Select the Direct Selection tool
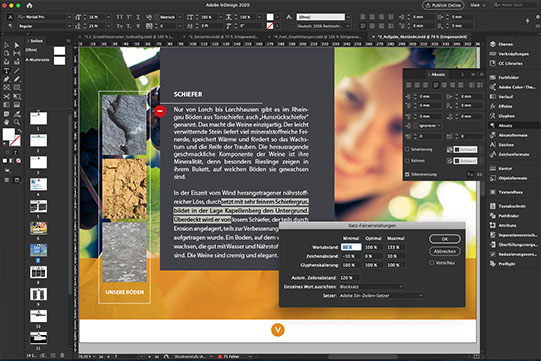Image resolution: width=541 pixels, height=361 pixels. tap(17, 45)
